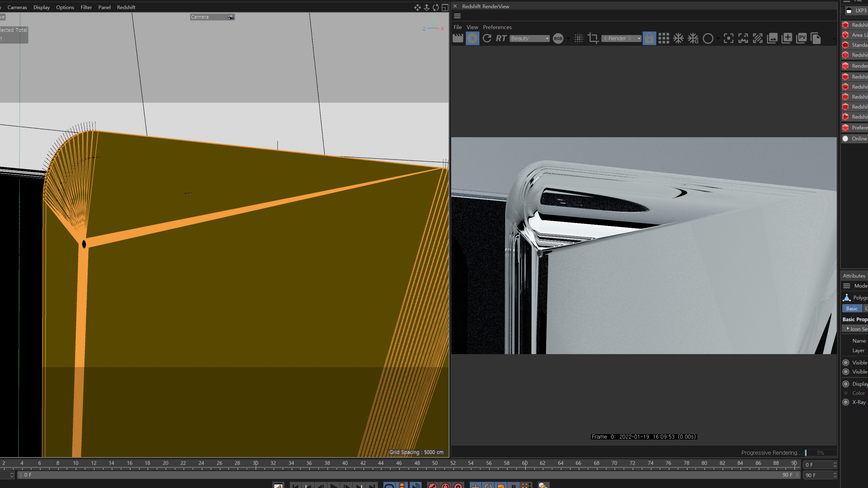
Task: Expand the Basic Properties section expander
Action: (856, 319)
